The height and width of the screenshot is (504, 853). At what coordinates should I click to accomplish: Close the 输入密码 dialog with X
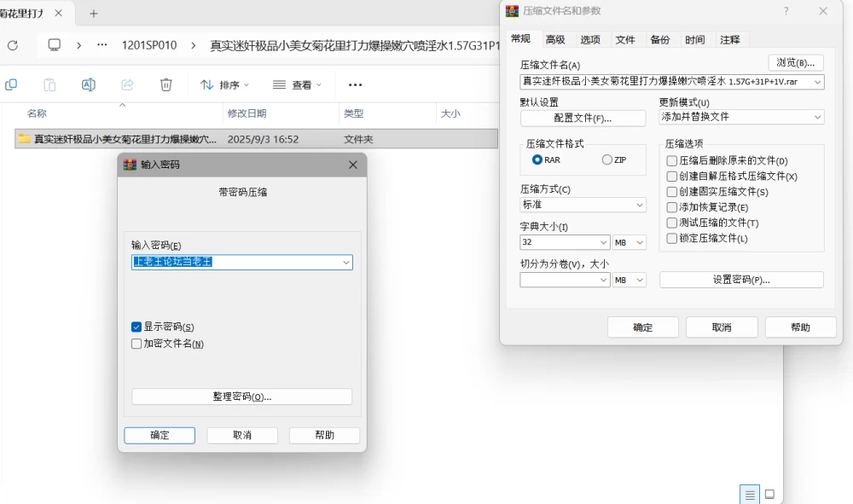353,165
